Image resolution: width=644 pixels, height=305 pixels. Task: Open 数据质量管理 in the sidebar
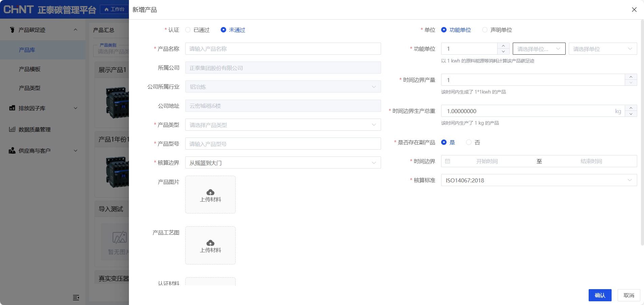coord(43,129)
